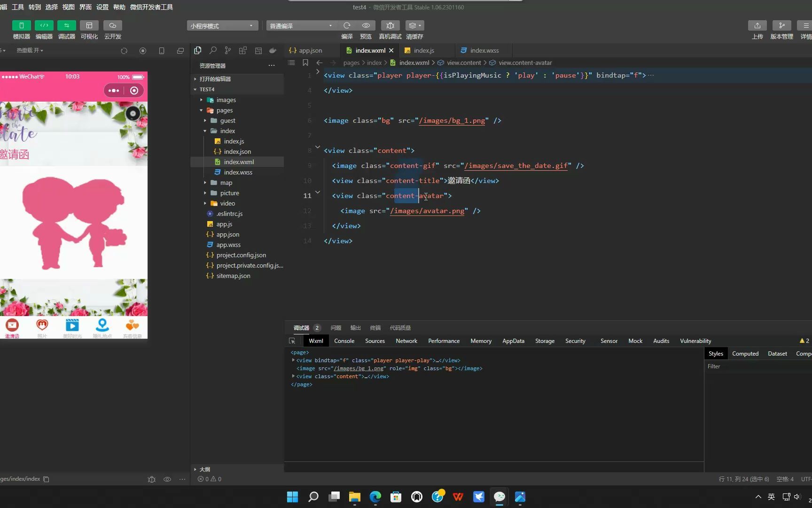Toggle the simulator panel button

[21, 25]
